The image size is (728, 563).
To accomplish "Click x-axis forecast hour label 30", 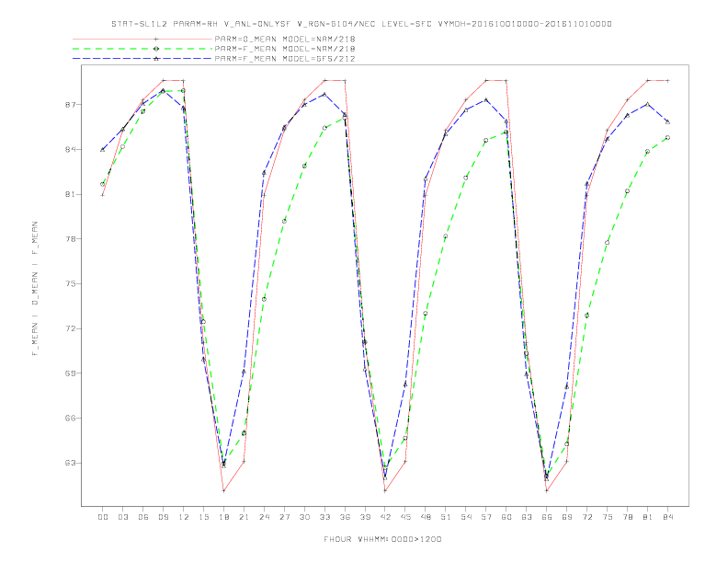I will [304, 517].
